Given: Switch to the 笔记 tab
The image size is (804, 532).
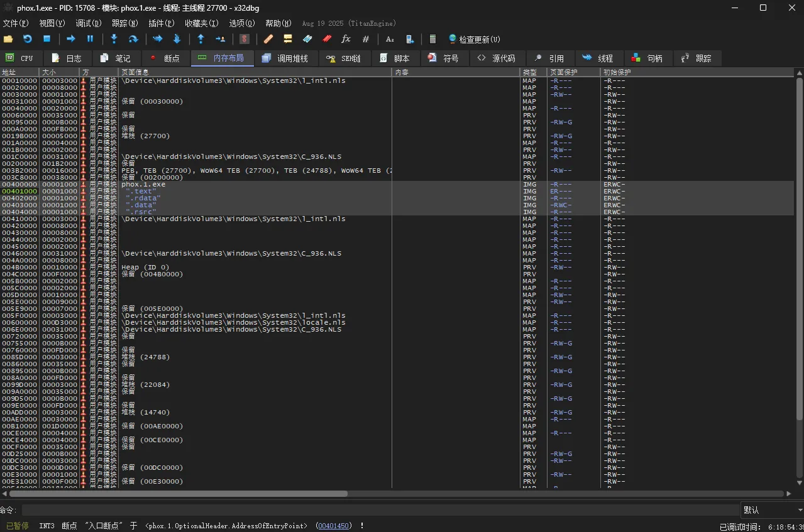Looking at the screenshot, I should [116, 58].
